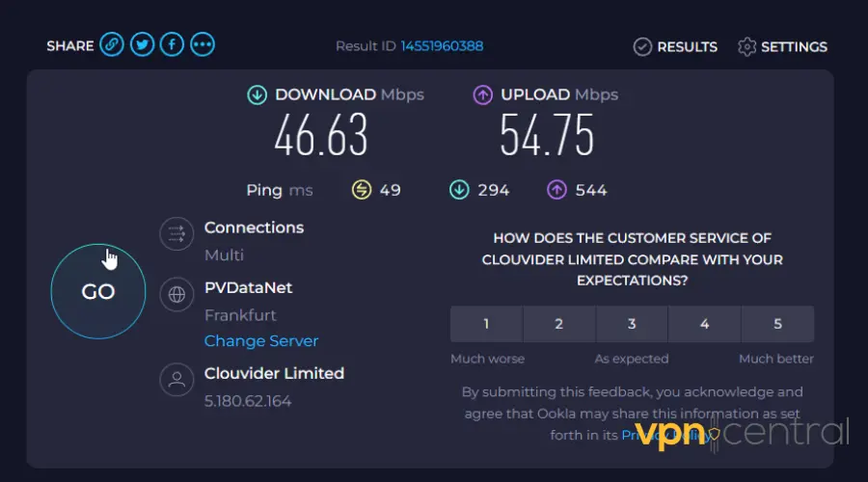Click the upload arrow icon
This screenshot has height=482, width=868.
482,94
